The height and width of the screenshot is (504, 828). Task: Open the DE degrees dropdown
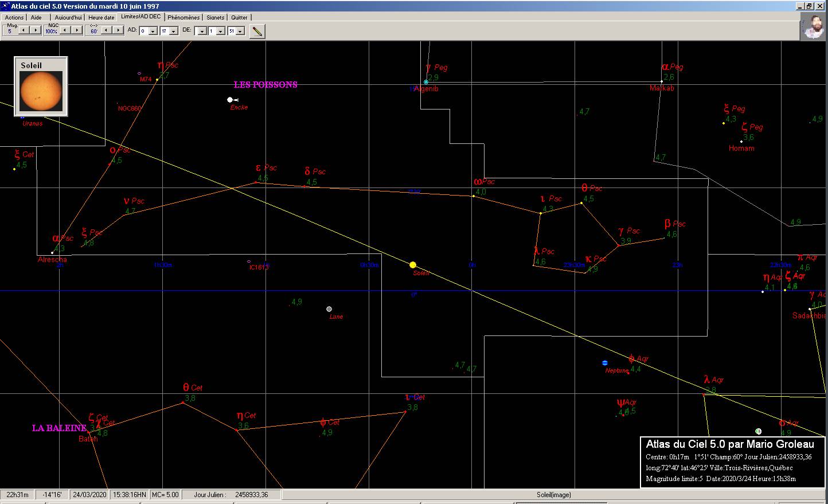click(x=220, y=32)
